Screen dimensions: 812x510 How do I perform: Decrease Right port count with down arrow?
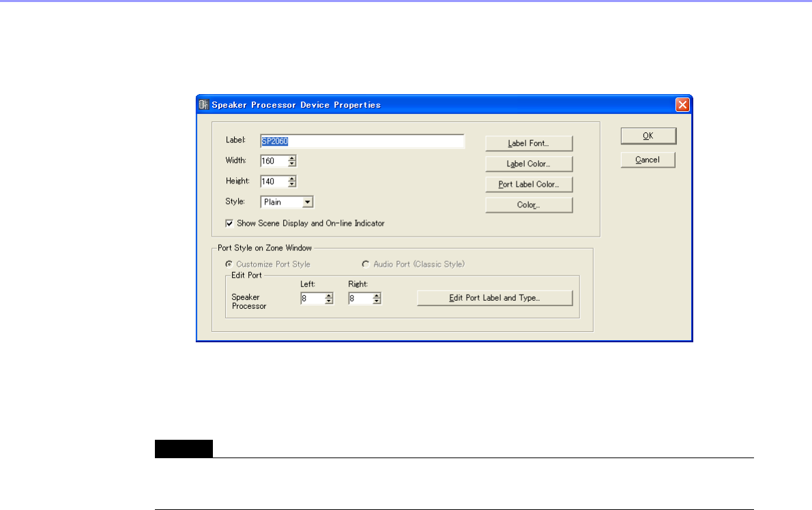tap(377, 301)
